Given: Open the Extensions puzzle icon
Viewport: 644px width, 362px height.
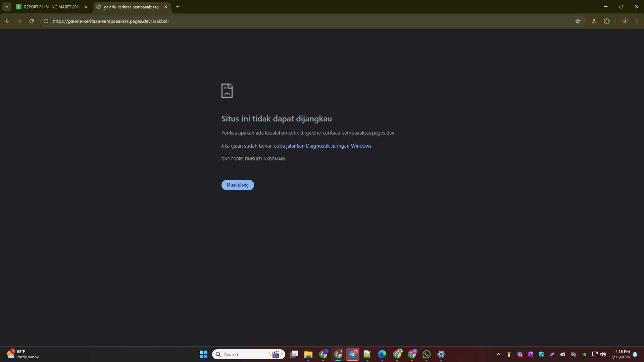Looking at the screenshot, I should [x=607, y=21].
